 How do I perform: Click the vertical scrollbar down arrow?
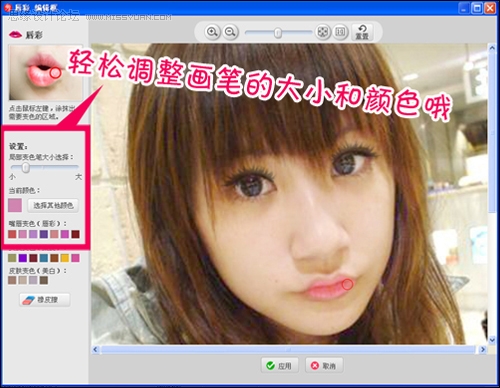(x=492, y=340)
